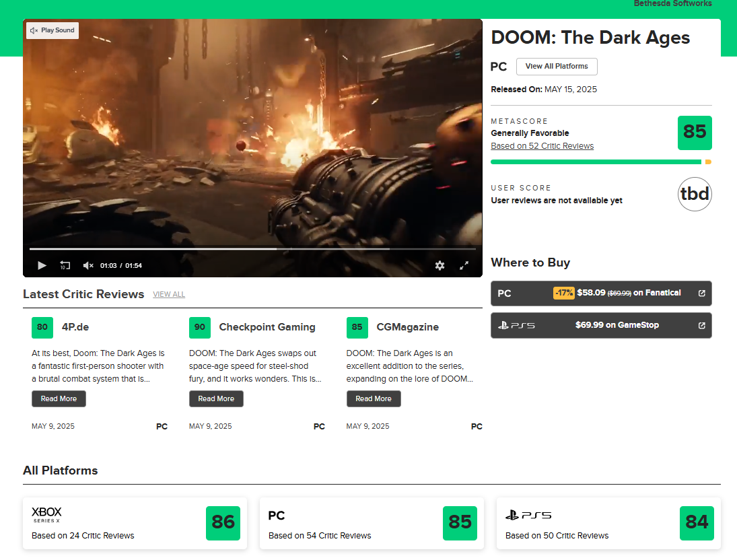
Task: Click the green 85 Metascore box
Action: [695, 133]
